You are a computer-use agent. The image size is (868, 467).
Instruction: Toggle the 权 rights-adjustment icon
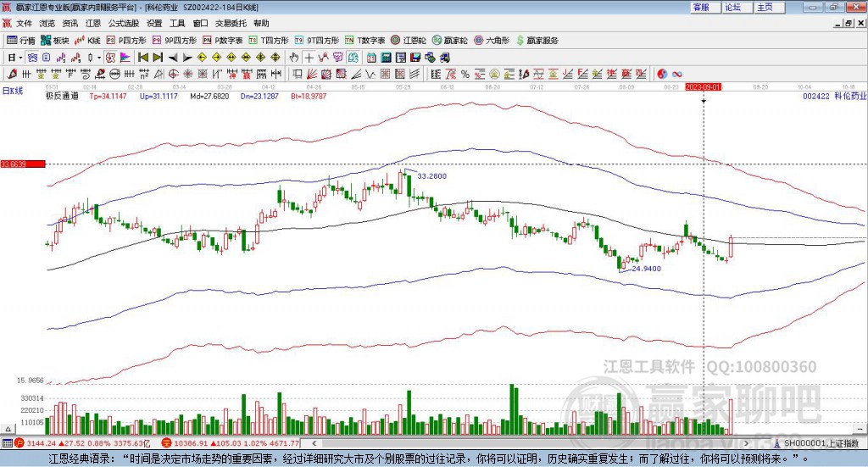coord(110,58)
